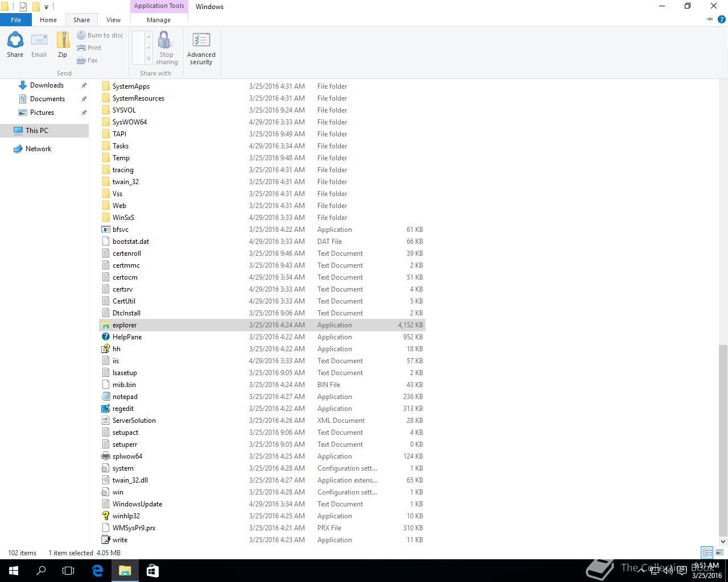The height and width of the screenshot is (582, 728).
Task: Select the bfsvc application icon
Action: (106, 230)
